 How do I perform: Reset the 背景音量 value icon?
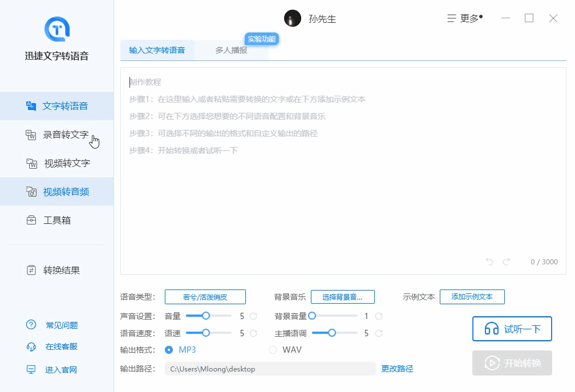point(379,316)
